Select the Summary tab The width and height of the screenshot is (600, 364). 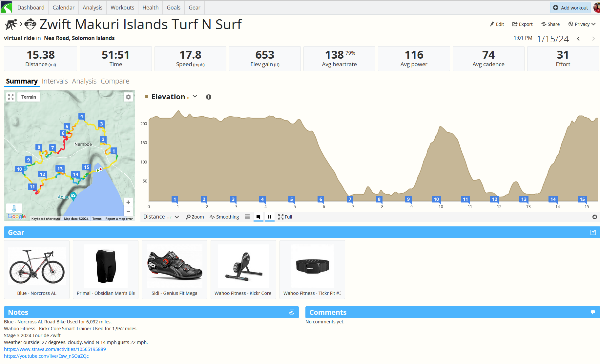(22, 81)
